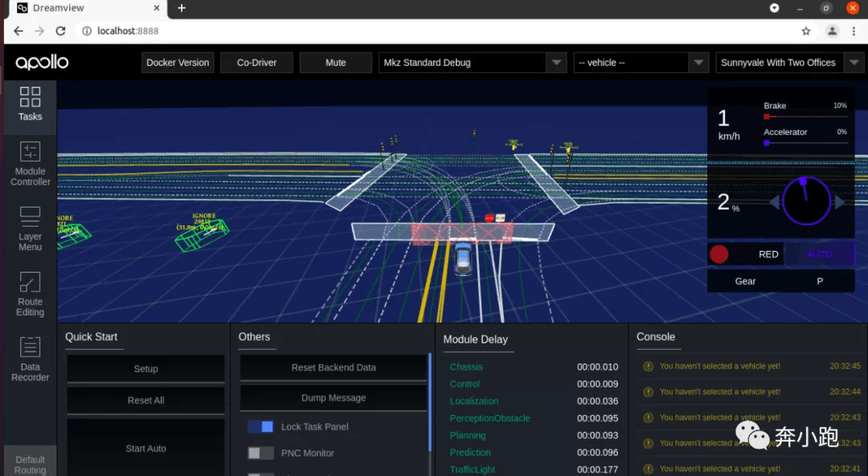Click the Console panel heading
Image resolution: width=868 pixels, height=476 pixels.
click(x=656, y=337)
